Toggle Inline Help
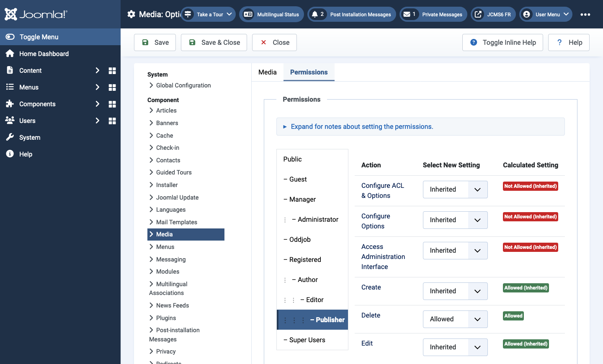Viewport: 603px width, 364px height. 502,42
